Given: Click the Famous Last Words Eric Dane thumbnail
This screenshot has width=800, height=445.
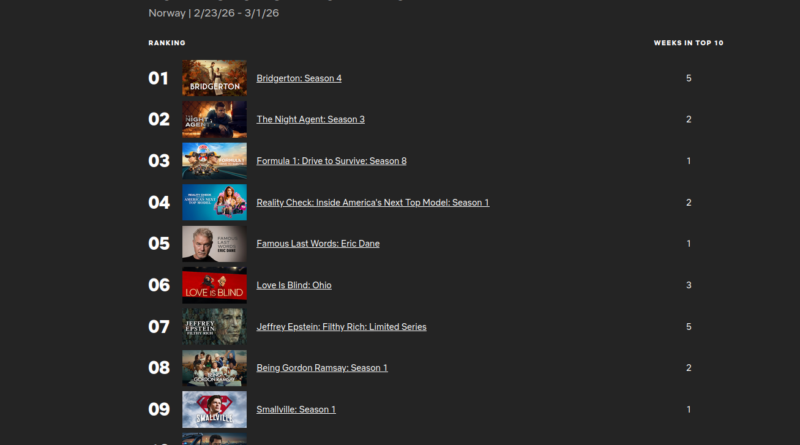Looking at the screenshot, I should [x=214, y=243].
